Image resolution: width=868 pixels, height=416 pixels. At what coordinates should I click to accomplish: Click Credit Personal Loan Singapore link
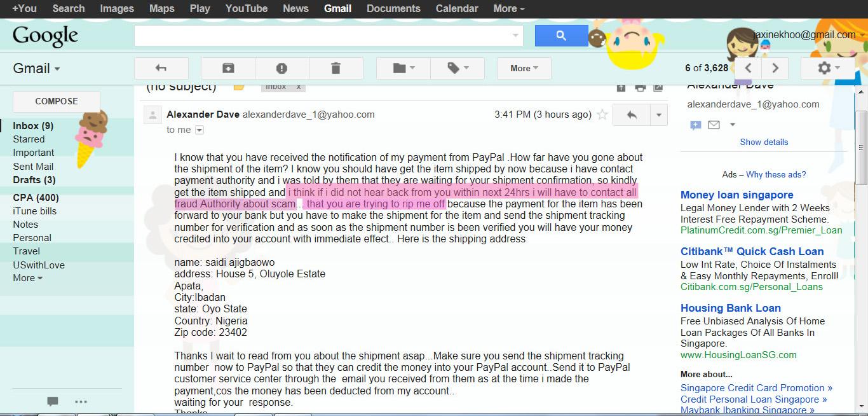[x=754, y=399]
